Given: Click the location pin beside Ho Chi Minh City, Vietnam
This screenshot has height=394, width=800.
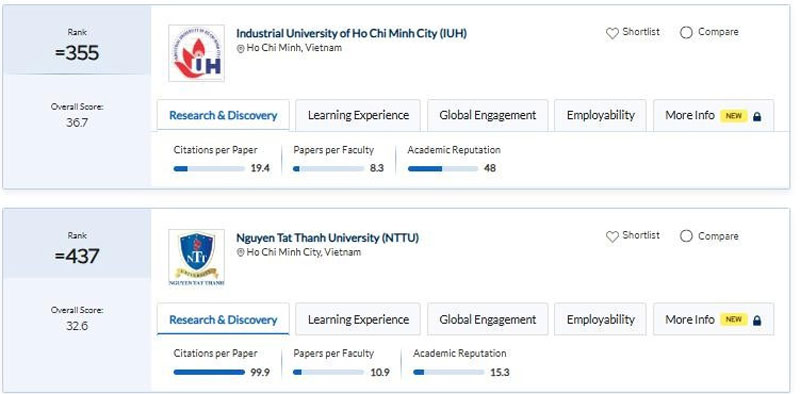Looking at the screenshot, I should (240, 253).
